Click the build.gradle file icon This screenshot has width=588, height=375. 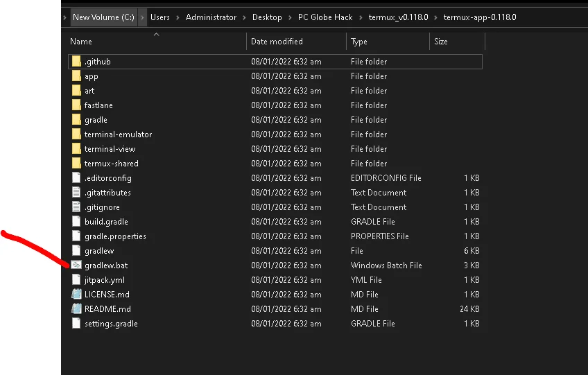76,222
